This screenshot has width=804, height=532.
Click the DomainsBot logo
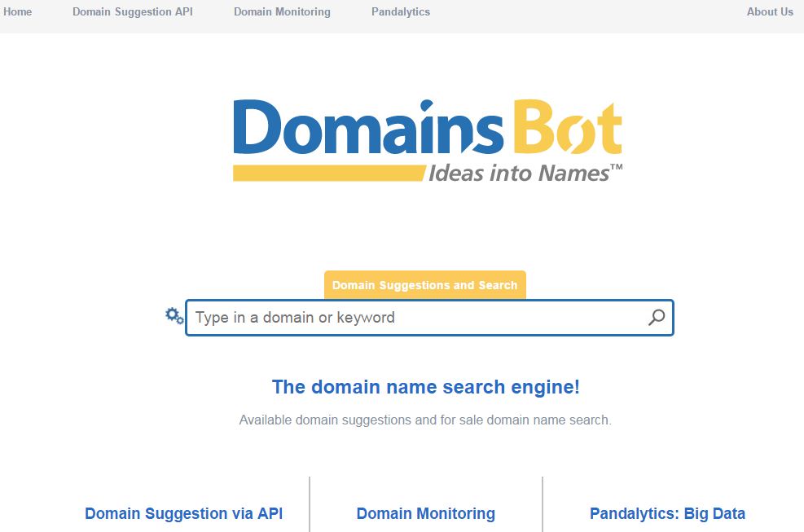coord(428,141)
